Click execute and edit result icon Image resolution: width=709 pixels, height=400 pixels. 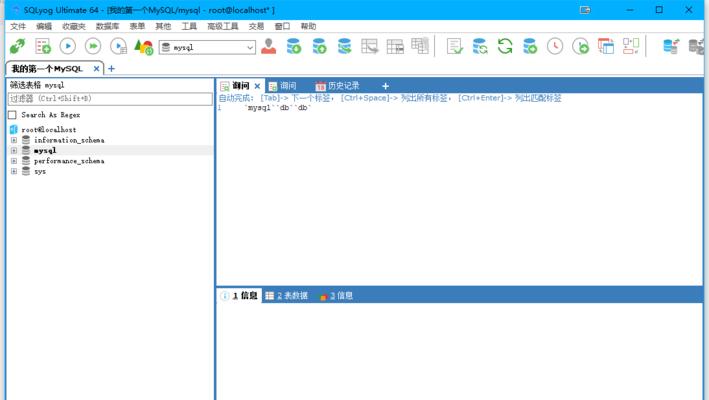[x=118, y=46]
